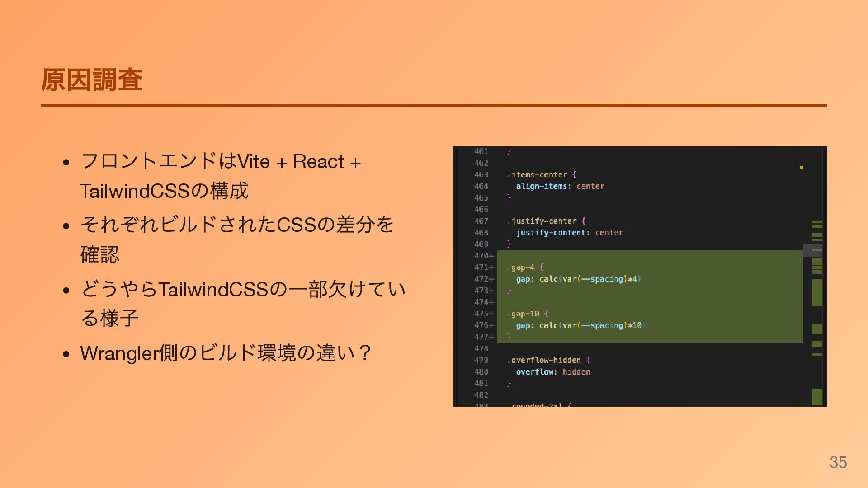Click the overflow: hidden property line
The width and height of the screenshot is (868, 488).
tap(553, 372)
